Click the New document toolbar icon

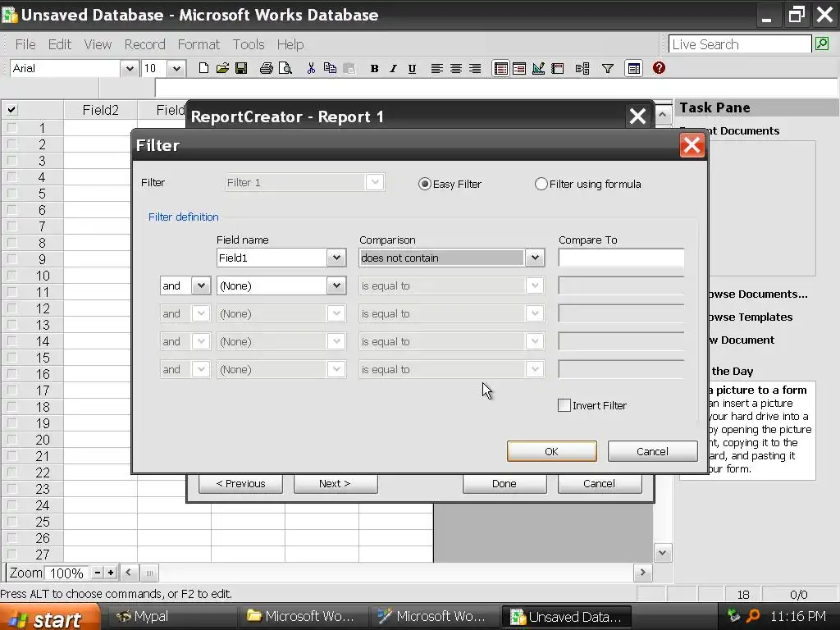click(x=203, y=68)
